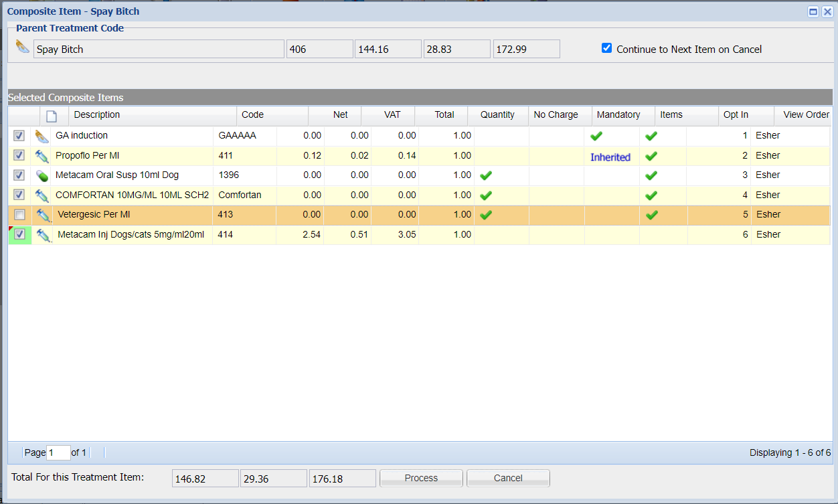Sort by the Total column header
838x504 pixels.
[x=441, y=115]
